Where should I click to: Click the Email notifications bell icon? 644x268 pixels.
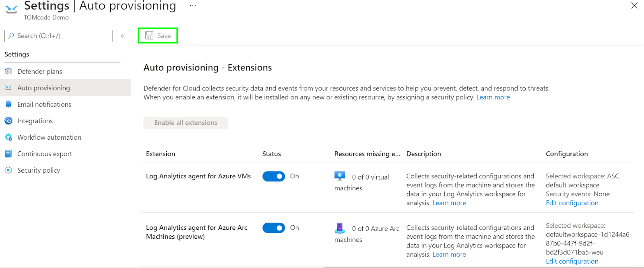coord(8,104)
